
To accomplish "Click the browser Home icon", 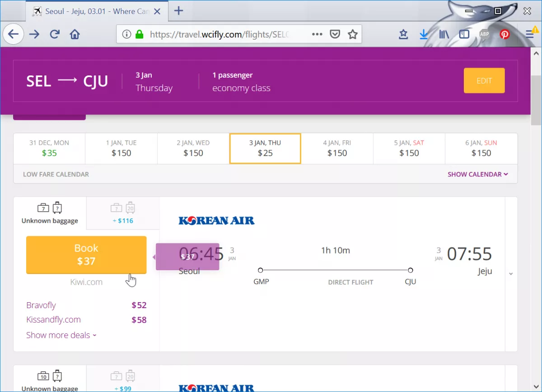I will tap(75, 34).
